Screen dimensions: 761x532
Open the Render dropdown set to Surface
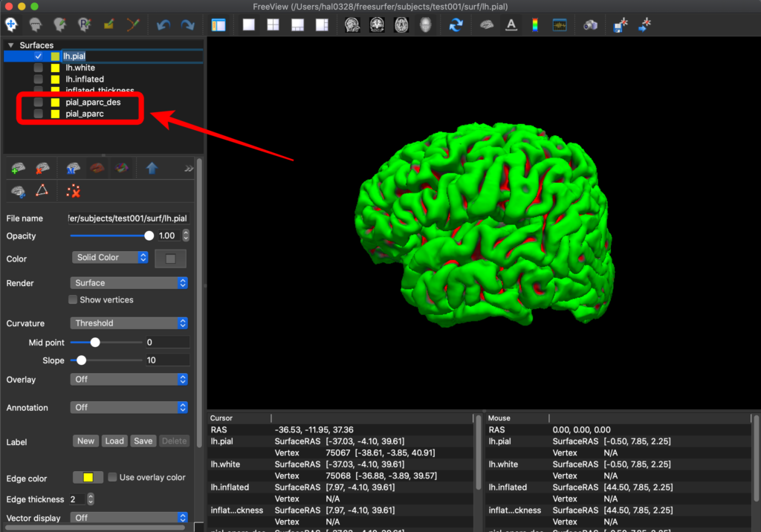[x=129, y=283]
